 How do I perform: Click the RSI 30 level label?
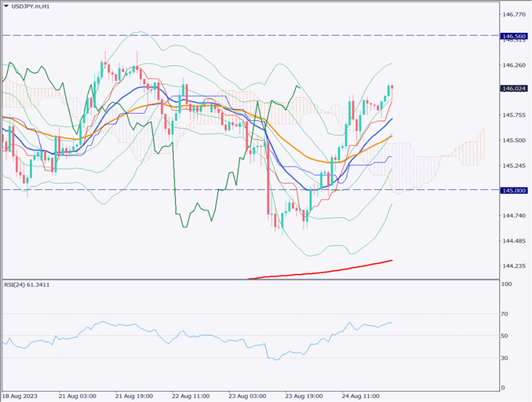(x=506, y=358)
